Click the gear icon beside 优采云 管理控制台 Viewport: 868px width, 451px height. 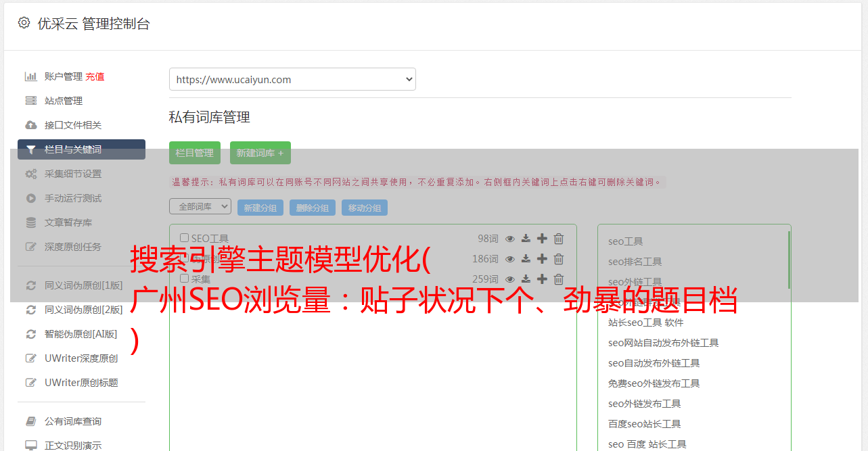[x=24, y=23]
